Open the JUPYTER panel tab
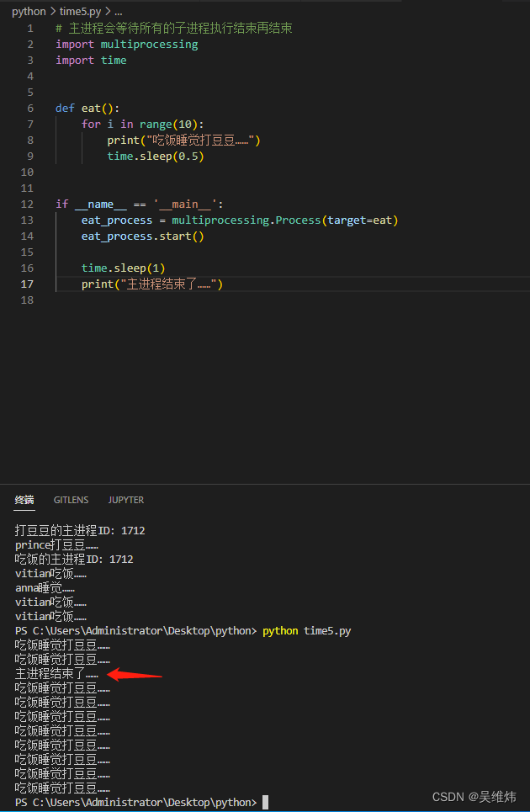 click(126, 500)
